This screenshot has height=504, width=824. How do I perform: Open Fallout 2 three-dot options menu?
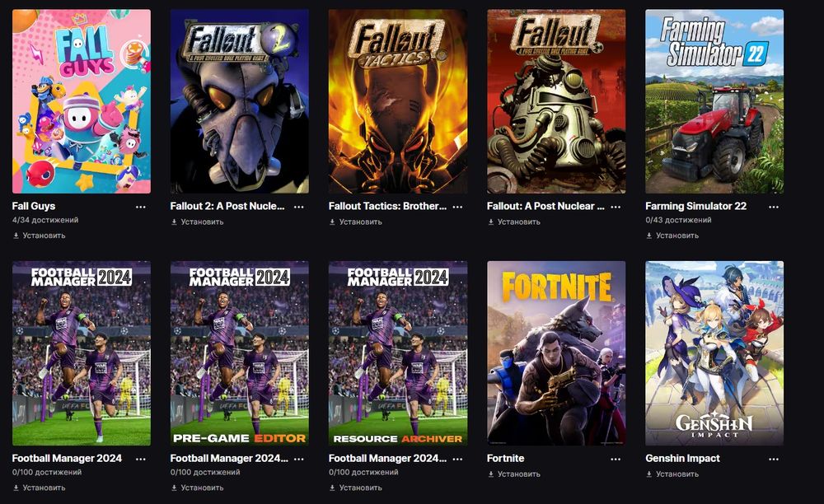[x=299, y=206]
